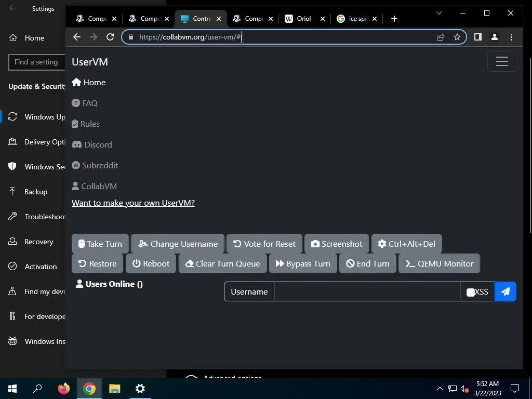Image resolution: width=532 pixels, height=399 pixels.
Task: Take a VM Screenshot
Action: 337,244
